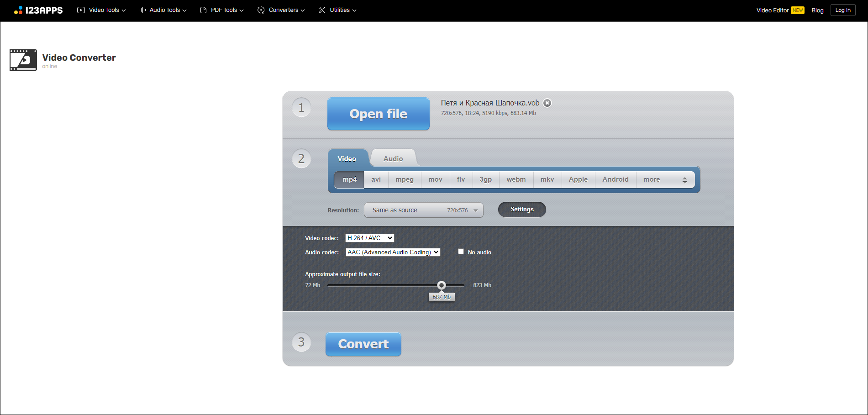Click the Converters cycle icon
This screenshot has height=415, width=868.
point(261,10)
